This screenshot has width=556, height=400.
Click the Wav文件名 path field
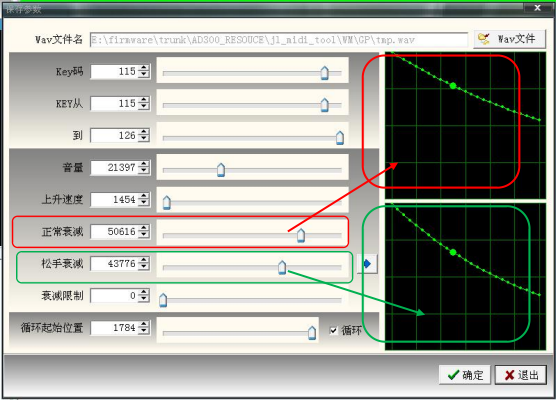(x=279, y=40)
